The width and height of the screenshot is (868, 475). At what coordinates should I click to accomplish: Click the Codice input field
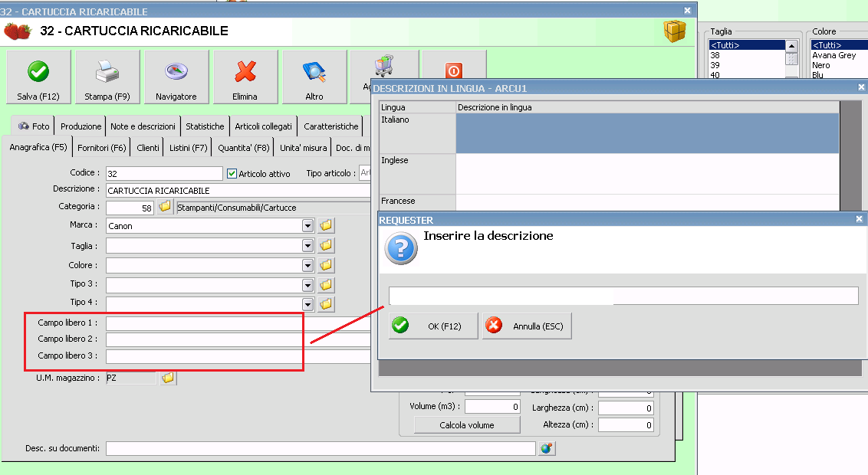click(x=164, y=174)
